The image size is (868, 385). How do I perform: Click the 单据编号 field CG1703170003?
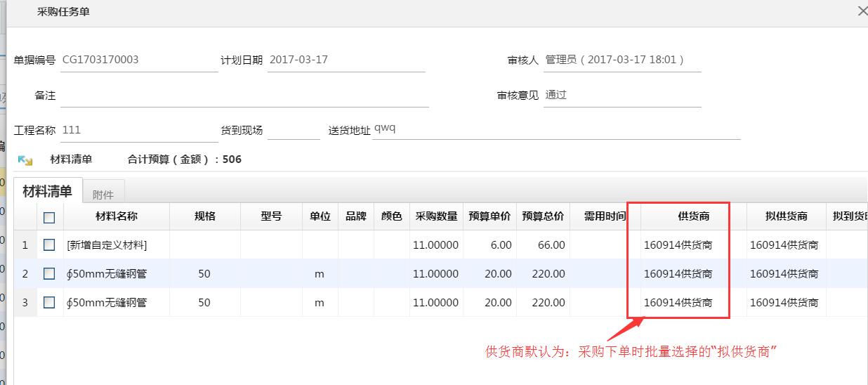tap(139, 60)
